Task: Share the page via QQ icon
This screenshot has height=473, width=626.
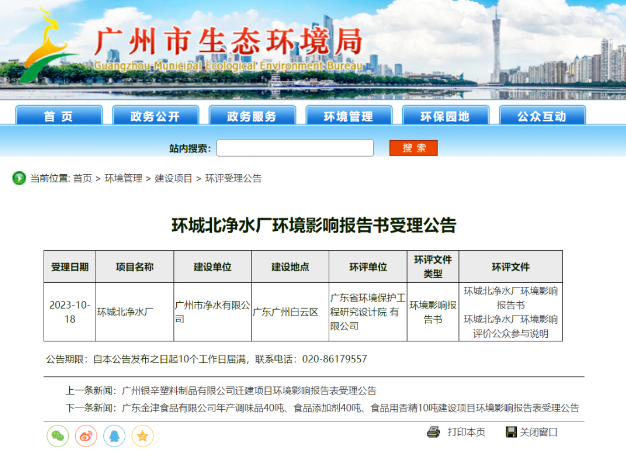Action: (x=114, y=435)
